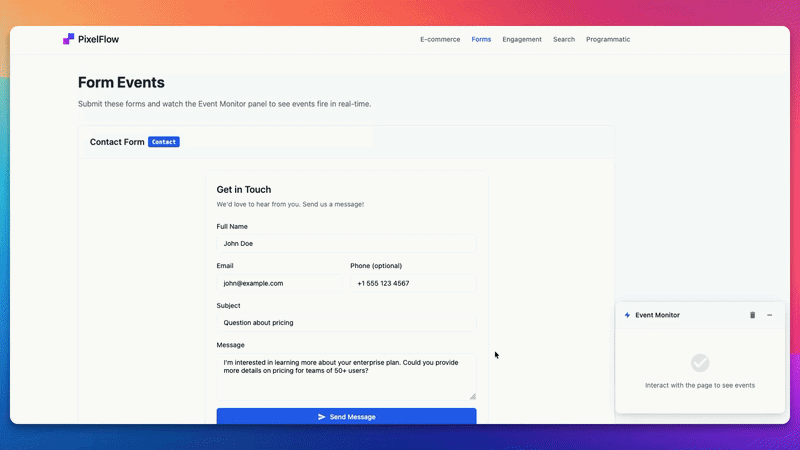Clear events with the trash icon
Screen dimensions: 800x450
(753, 315)
